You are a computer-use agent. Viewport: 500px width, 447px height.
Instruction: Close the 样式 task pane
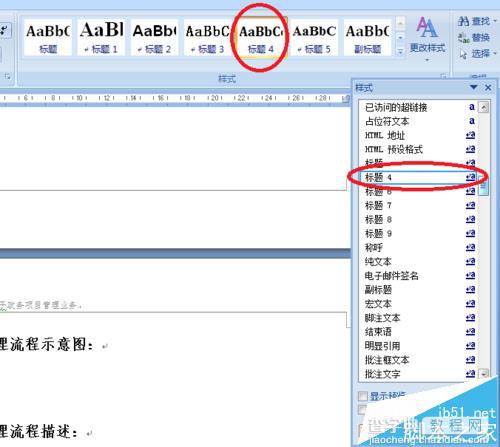(x=488, y=87)
